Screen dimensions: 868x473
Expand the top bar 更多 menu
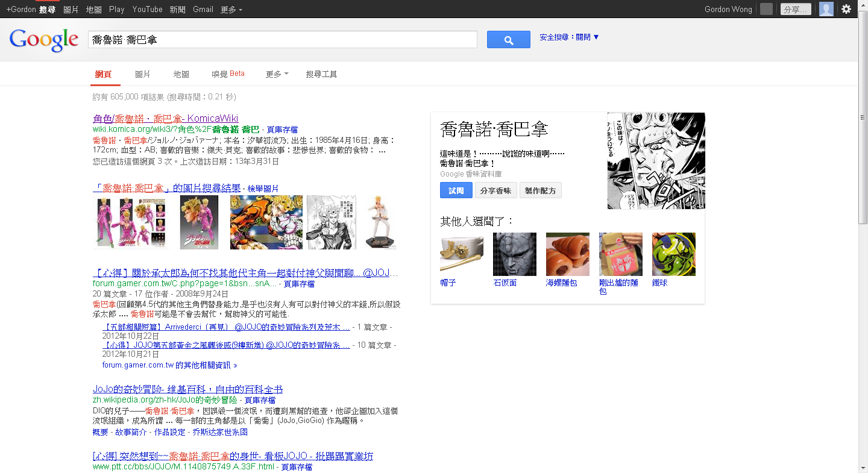[231, 10]
